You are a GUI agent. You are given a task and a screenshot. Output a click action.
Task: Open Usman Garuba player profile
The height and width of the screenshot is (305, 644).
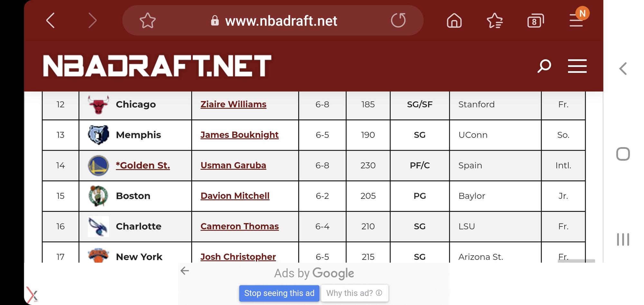(x=233, y=165)
